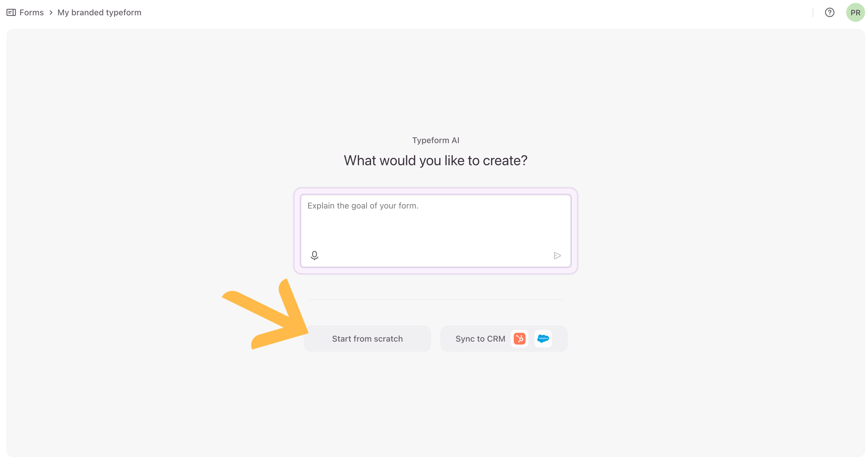This screenshot has height=460, width=868.
Task: Click the "What would you like to create?" heading
Action: click(435, 160)
